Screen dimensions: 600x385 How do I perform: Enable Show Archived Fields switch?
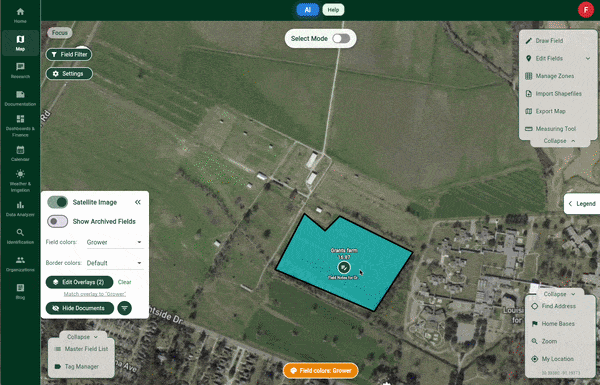point(57,221)
